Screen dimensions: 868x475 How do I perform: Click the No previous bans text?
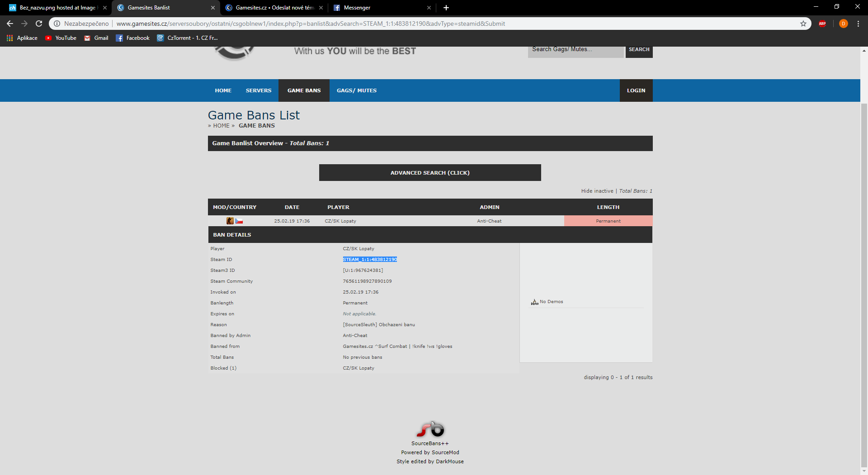pyautogui.click(x=363, y=357)
